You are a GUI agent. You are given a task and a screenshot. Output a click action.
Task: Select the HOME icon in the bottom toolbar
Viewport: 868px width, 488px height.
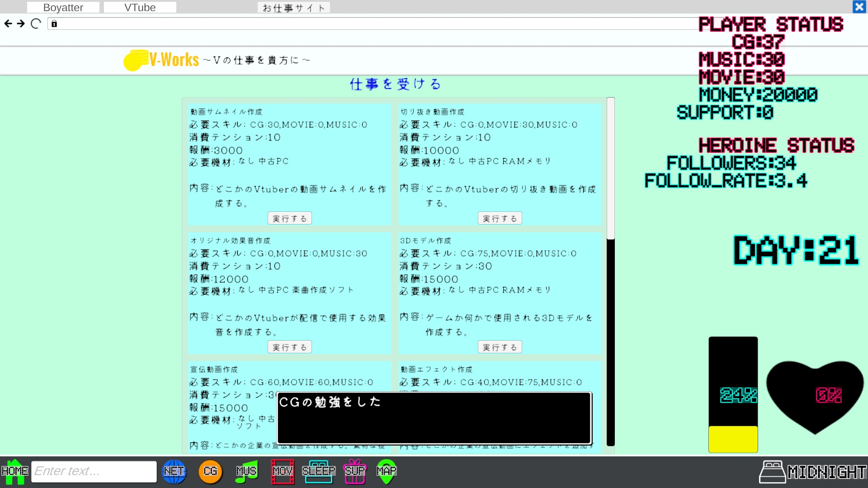pos(15,471)
